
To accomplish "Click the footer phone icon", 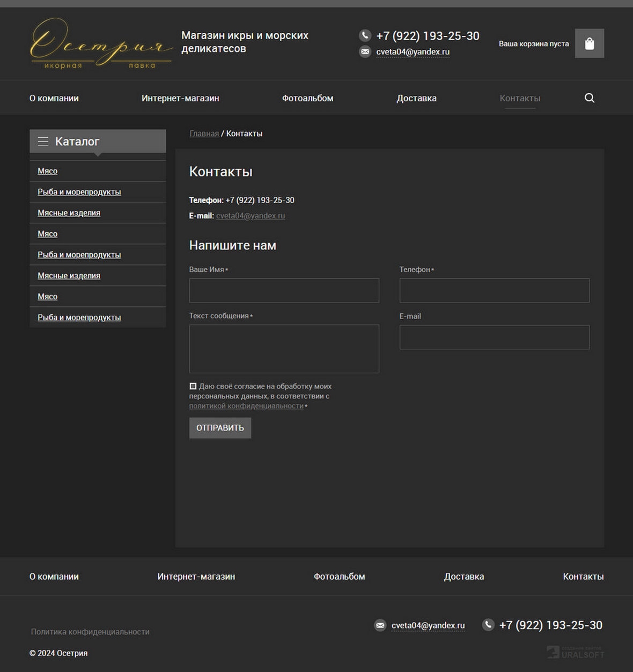I will click(488, 625).
